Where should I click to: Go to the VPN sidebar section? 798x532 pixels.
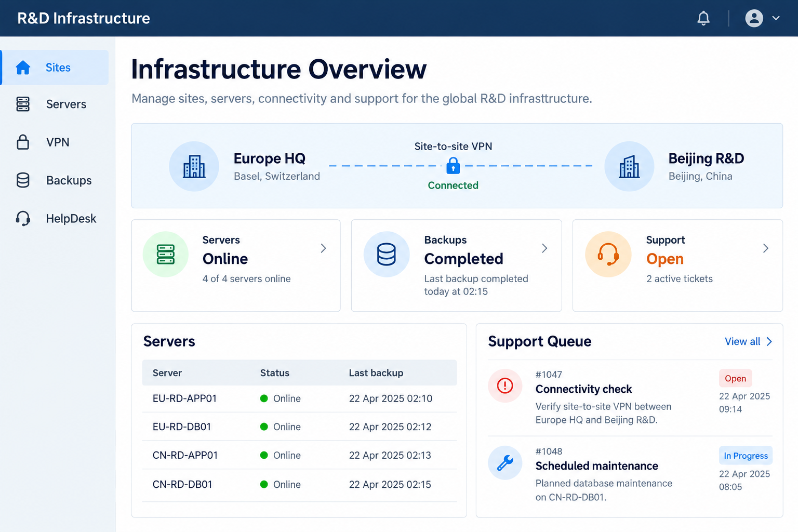[x=55, y=142]
